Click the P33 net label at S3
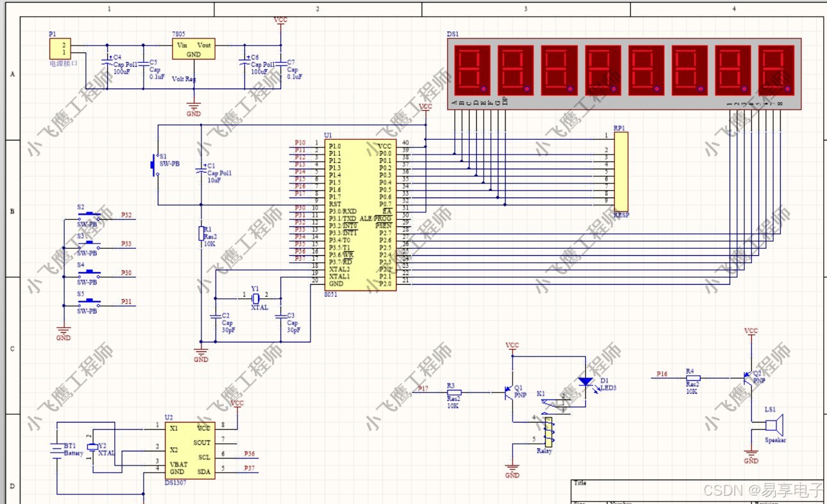 pyautogui.click(x=126, y=244)
